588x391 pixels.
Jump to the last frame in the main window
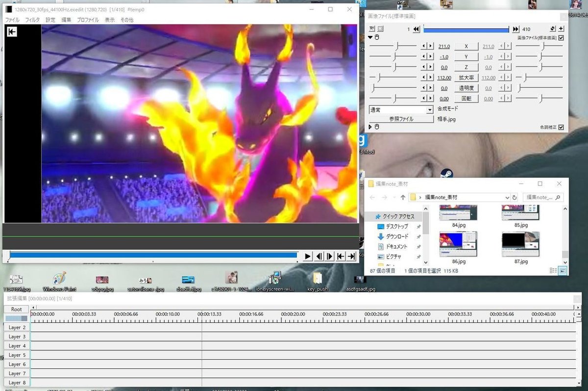tap(351, 256)
